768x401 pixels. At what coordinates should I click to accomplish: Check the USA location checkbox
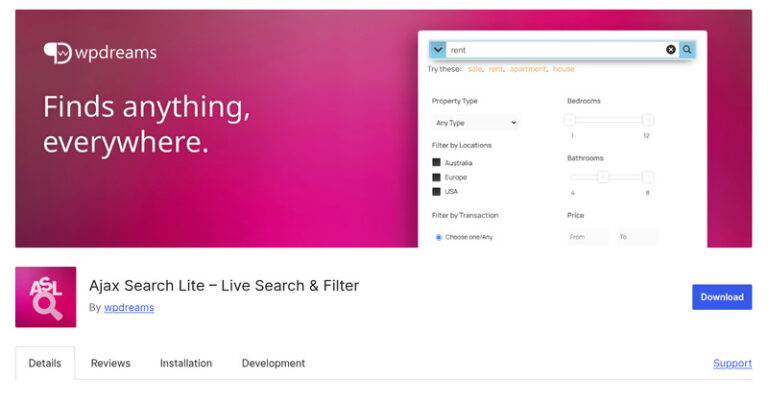(436, 191)
